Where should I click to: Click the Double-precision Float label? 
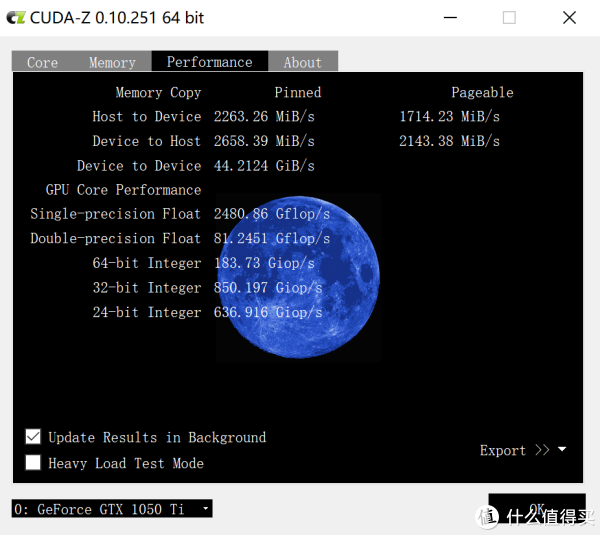[116, 238]
